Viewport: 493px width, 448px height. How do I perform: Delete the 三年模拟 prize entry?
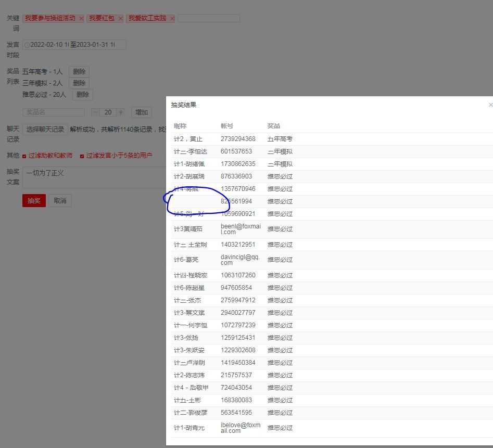[x=79, y=83]
